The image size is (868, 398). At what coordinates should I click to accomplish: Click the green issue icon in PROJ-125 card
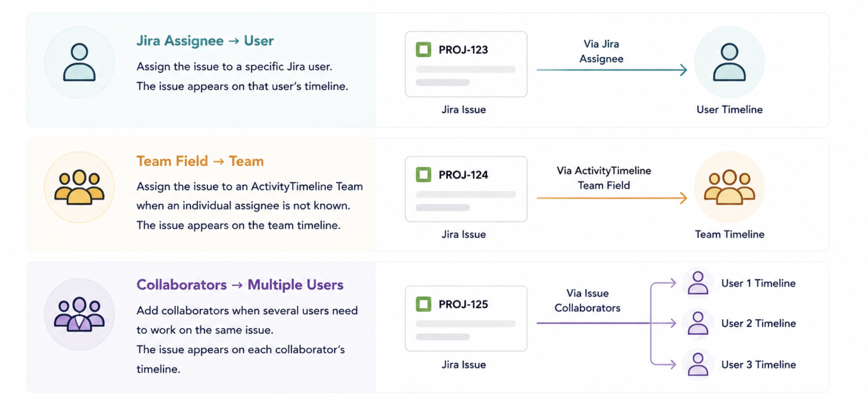[x=423, y=304]
